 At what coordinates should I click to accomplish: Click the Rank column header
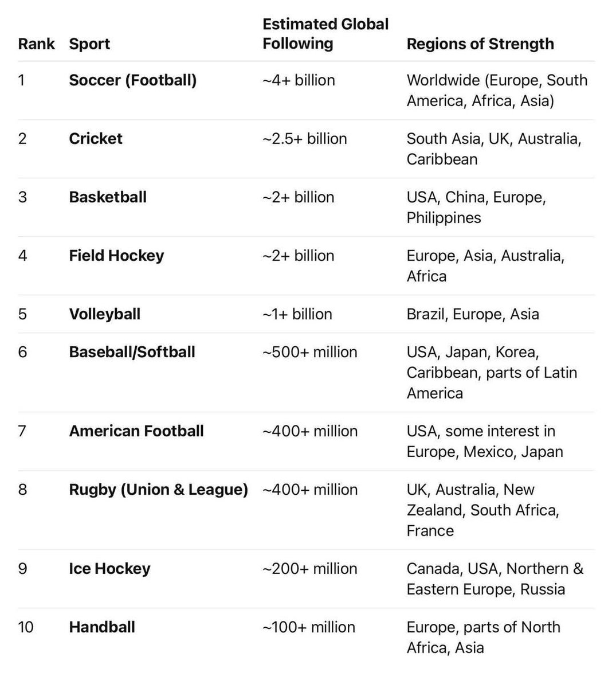(x=36, y=44)
